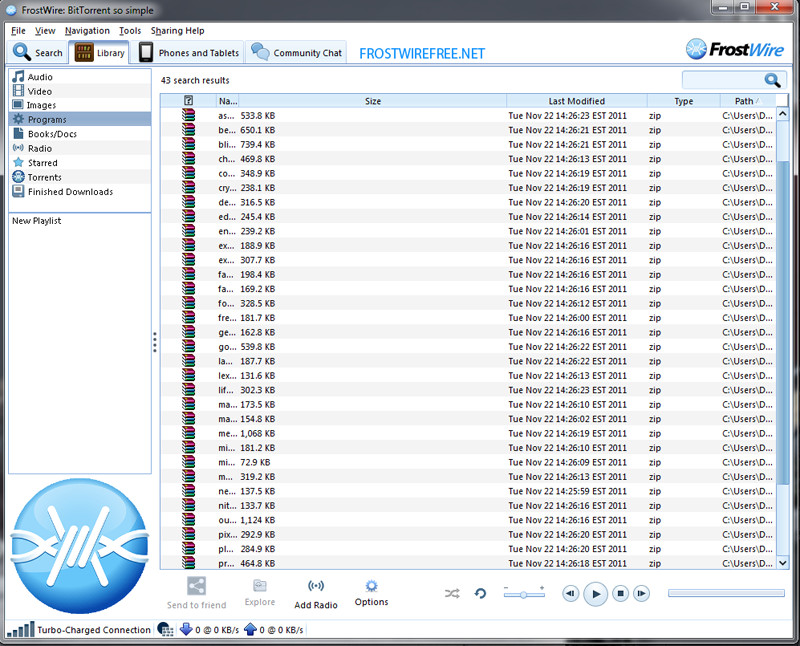The image size is (800, 646).
Task: Open Options gear icon below the list
Action: [371, 585]
